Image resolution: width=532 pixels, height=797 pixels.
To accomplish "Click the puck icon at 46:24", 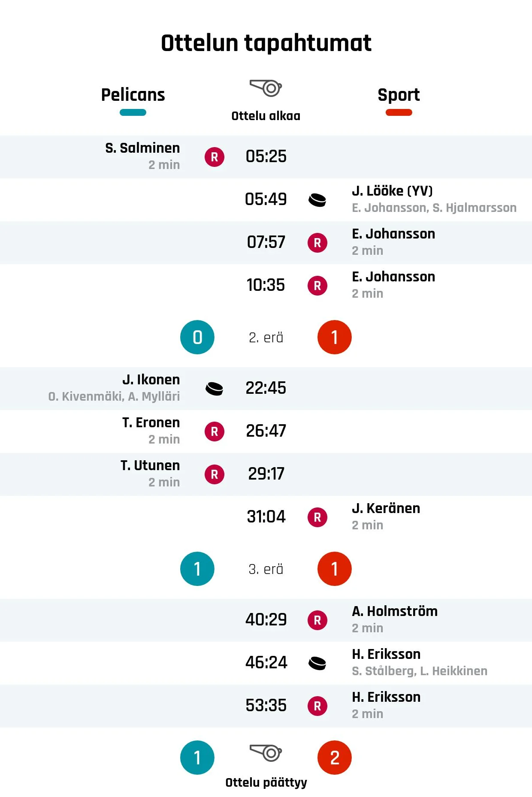I will click(317, 663).
